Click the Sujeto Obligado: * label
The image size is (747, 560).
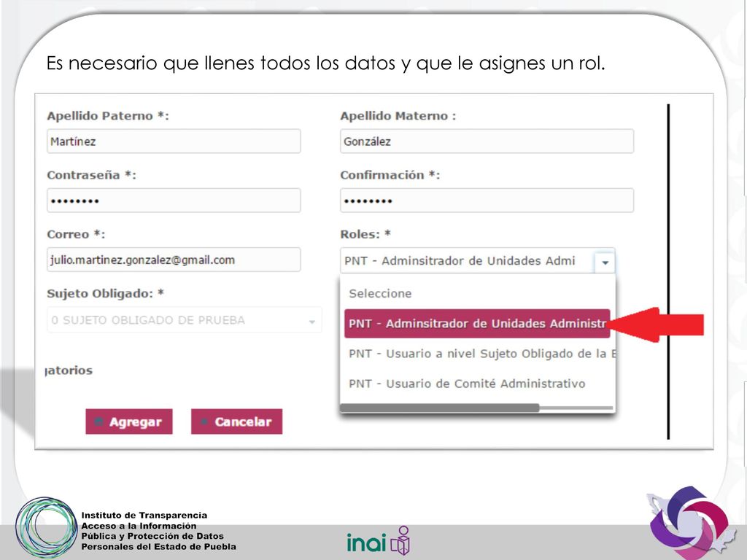click(x=105, y=293)
